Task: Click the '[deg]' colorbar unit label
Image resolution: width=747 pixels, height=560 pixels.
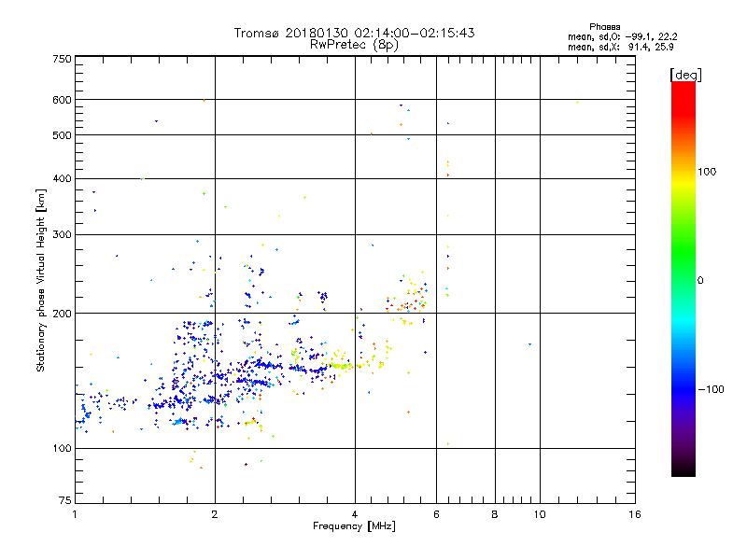Action: tap(685, 75)
